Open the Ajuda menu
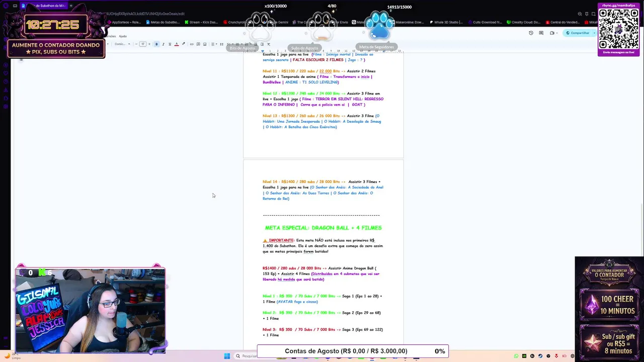644x362 pixels. [122, 36]
